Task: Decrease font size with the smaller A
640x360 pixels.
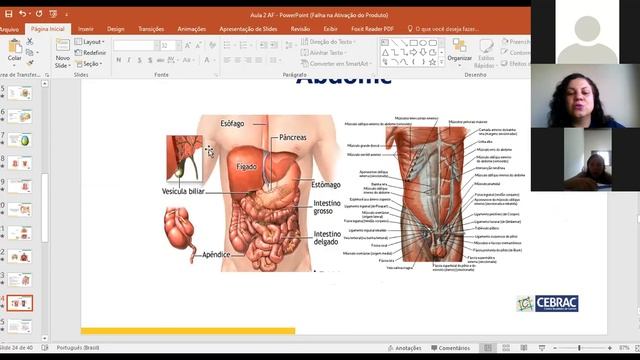Action: (198, 45)
